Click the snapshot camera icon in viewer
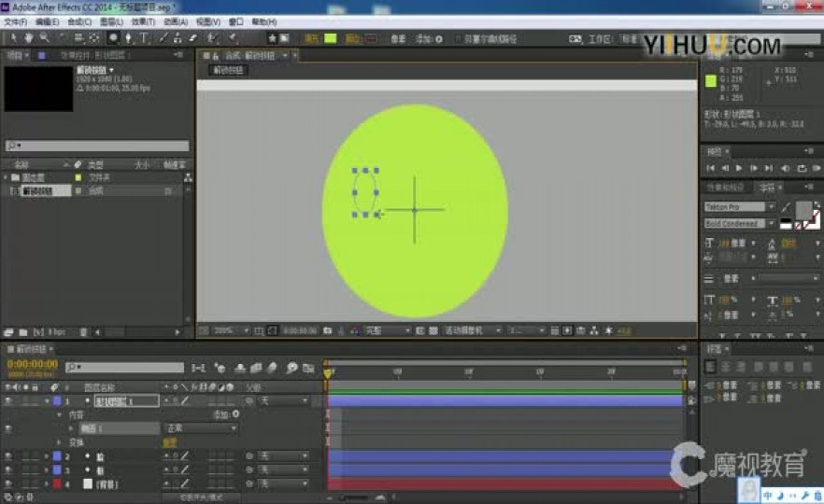 pos(327,330)
